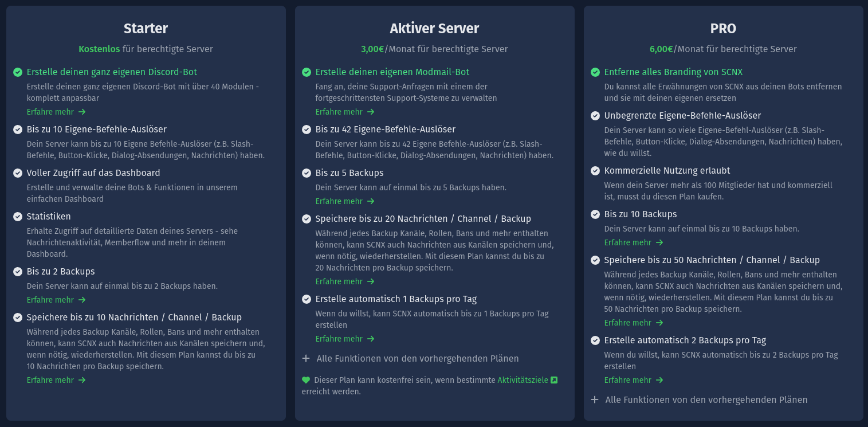Click 'Voller Zugriff auf das Dashboard' title
This screenshot has height=427, width=868.
point(93,173)
